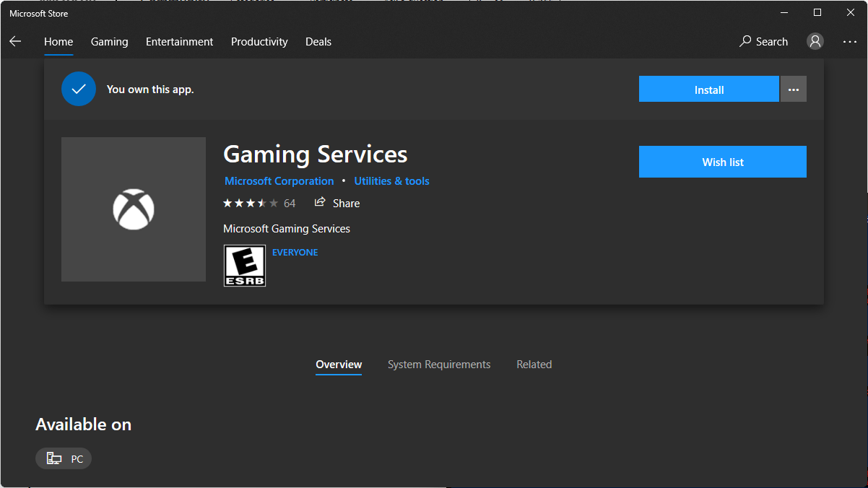Click the star rating with 64 reviews
868x488 pixels.
tap(259, 204)
